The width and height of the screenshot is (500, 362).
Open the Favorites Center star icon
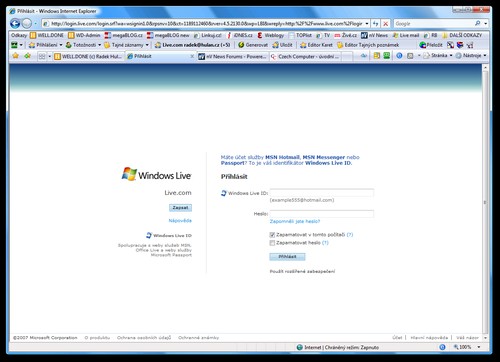[15, 56]
